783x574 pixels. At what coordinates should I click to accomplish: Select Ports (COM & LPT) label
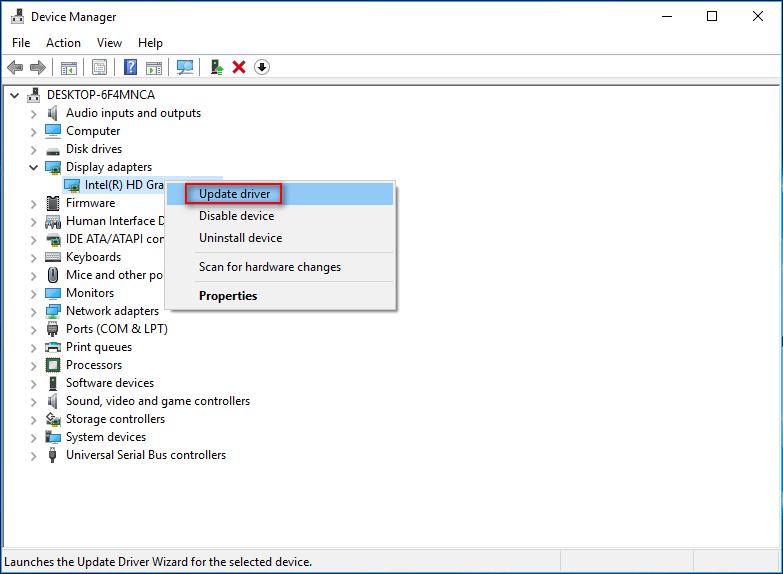tap(117, 329)
